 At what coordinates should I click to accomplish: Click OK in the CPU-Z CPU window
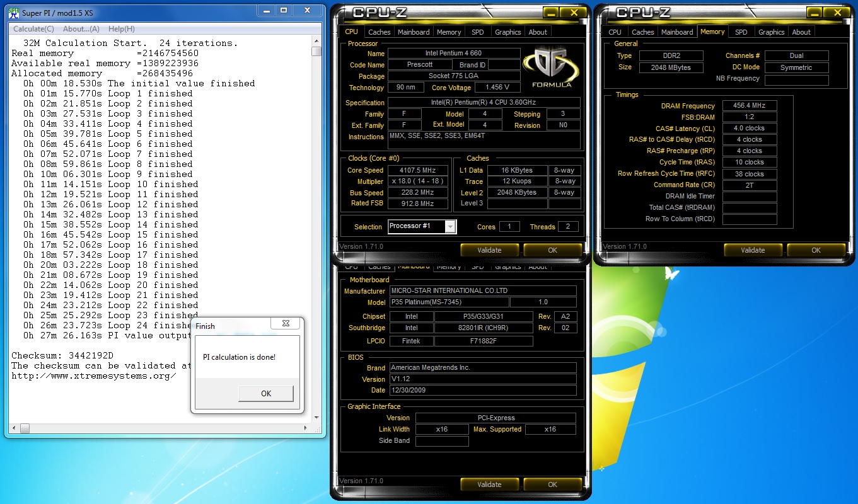pyautogui.click(x=552, y=250)
